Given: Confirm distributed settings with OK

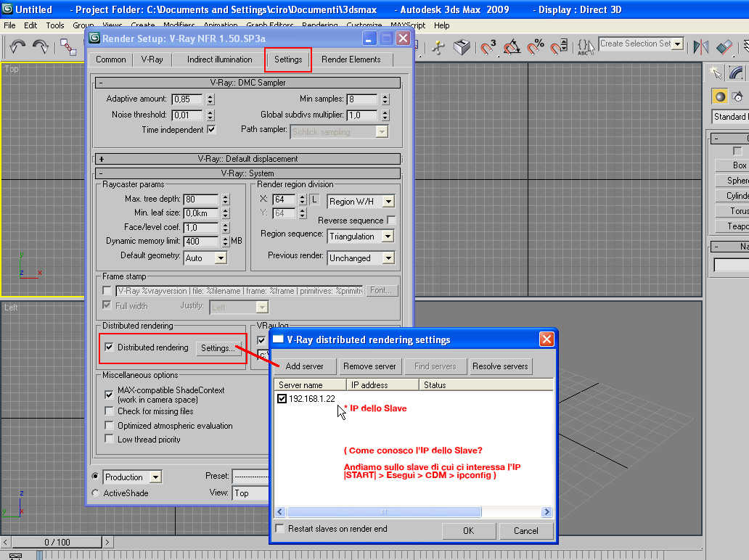Looking at the screenshot, I should [x=469, y=531].
